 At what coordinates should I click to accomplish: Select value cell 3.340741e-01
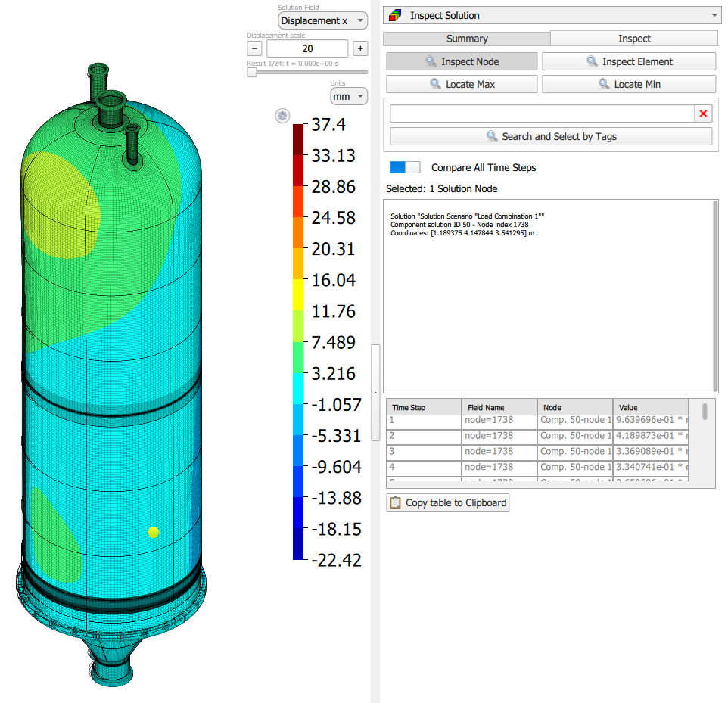pos(651,467)
